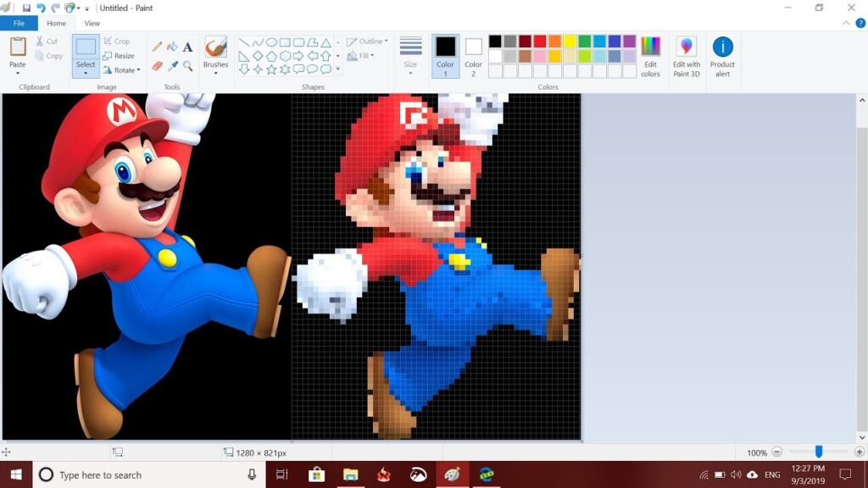
Task: Zoom in using the plus button
Action: 860,452
